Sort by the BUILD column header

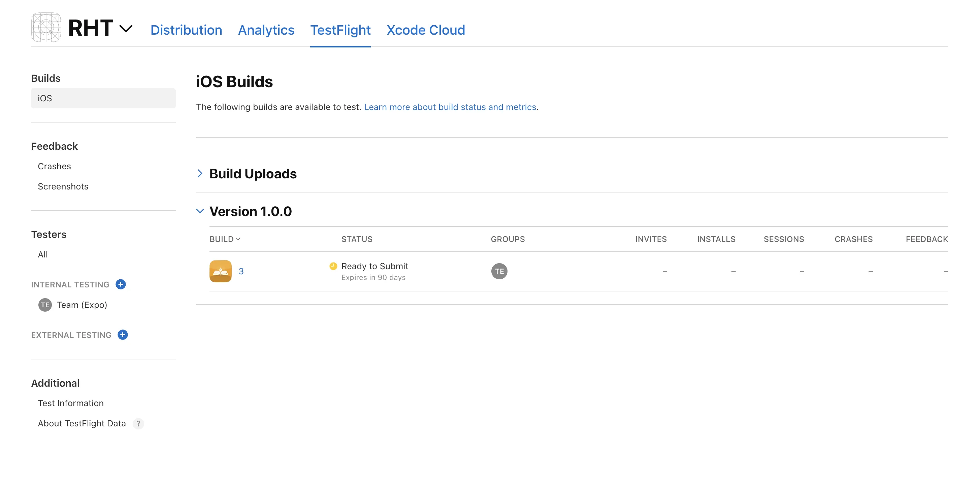225,239
